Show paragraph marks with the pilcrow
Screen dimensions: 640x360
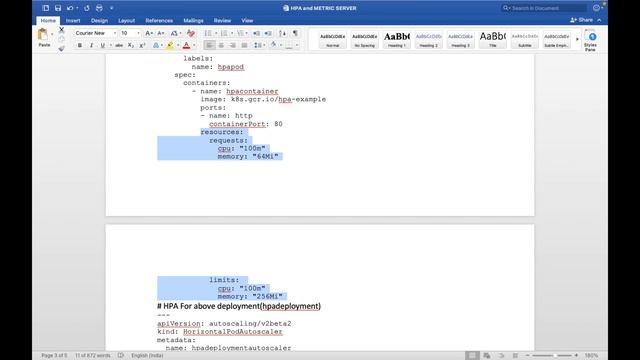click(x=295, y=33)
